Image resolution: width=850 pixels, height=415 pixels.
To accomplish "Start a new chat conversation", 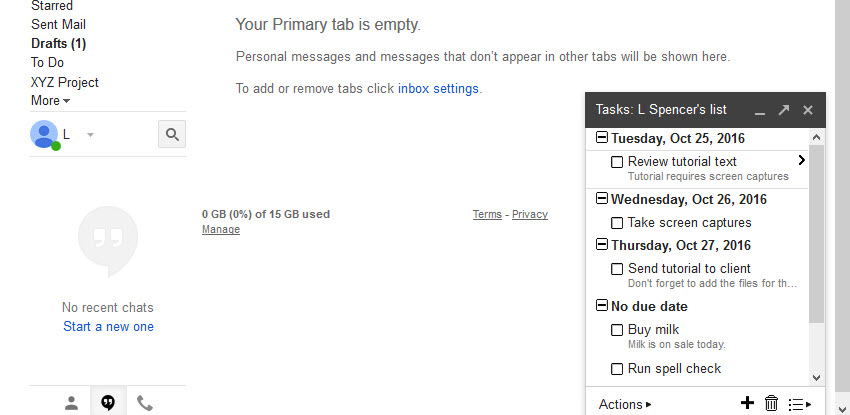I will pos(108,326).
